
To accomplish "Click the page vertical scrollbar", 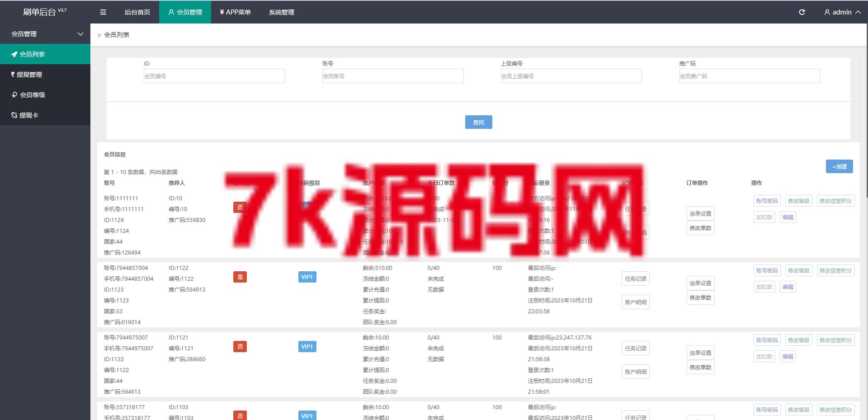I will [x=867, y=111].
